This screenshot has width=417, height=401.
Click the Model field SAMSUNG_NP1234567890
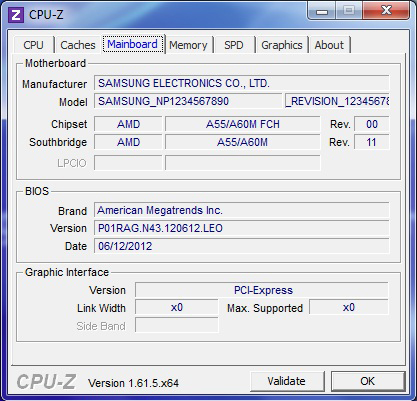[x=188, y=101]
